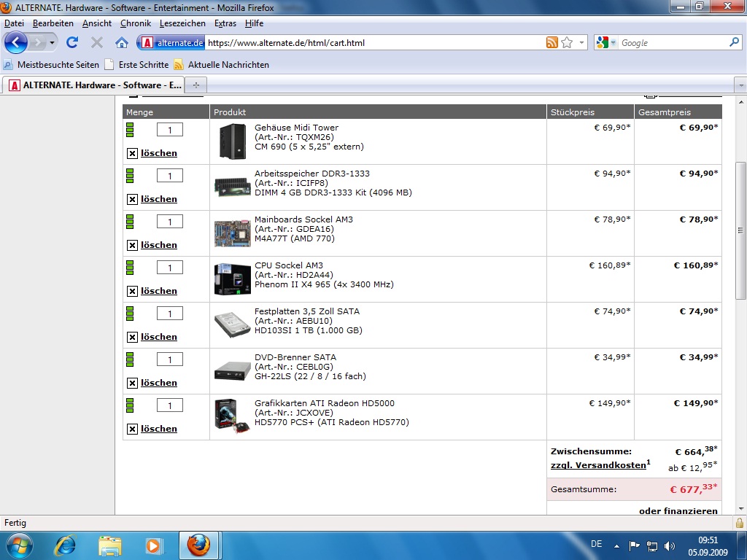Open the Datei menu
The image size is (747, 560).
(x=15, y=23)
